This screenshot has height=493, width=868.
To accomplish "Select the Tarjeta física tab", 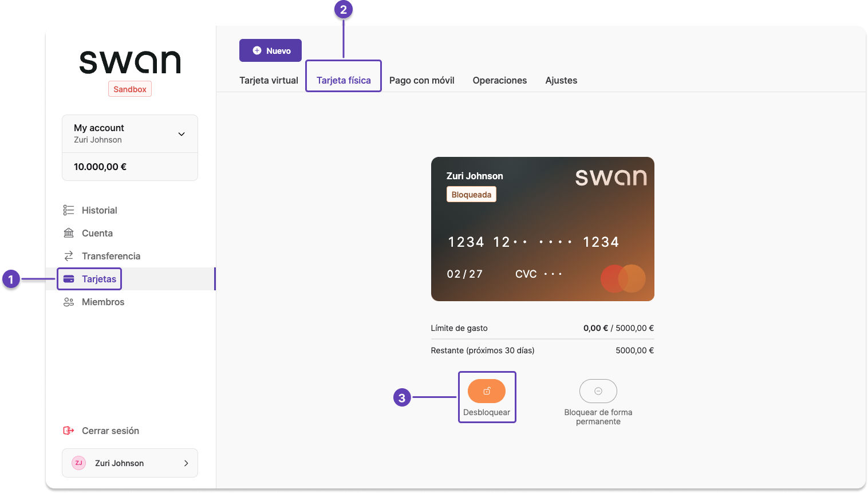I will (344, 80).
